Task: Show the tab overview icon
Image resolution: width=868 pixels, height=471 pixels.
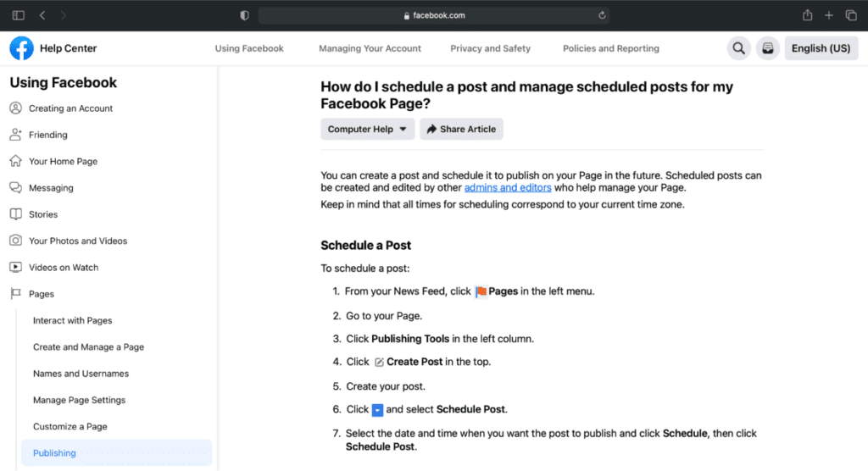Action: (851, 15)
